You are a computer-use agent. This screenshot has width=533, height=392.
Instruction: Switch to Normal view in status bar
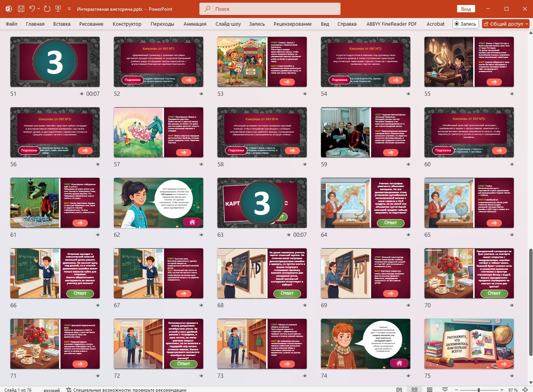tap(399, 389)
